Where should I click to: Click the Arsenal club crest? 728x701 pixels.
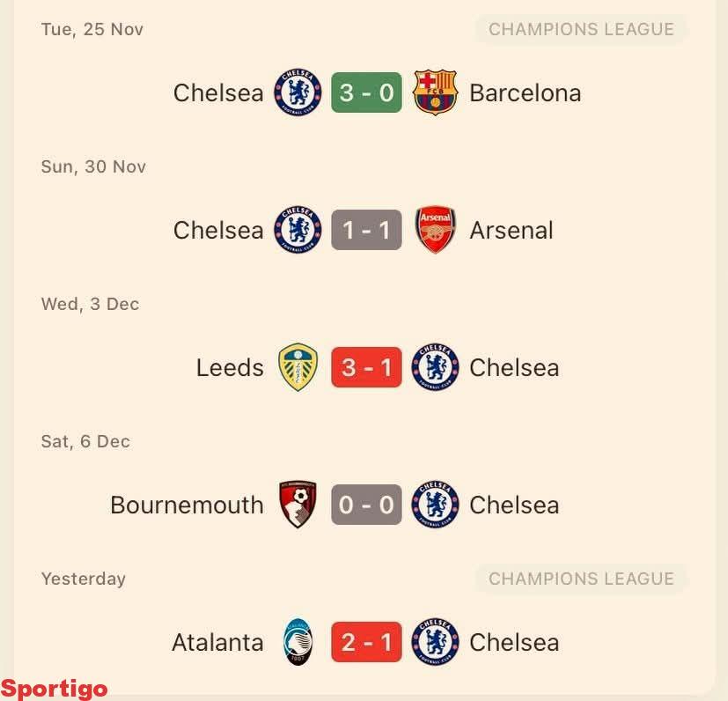pyautogui.click(x=435, y=230)
